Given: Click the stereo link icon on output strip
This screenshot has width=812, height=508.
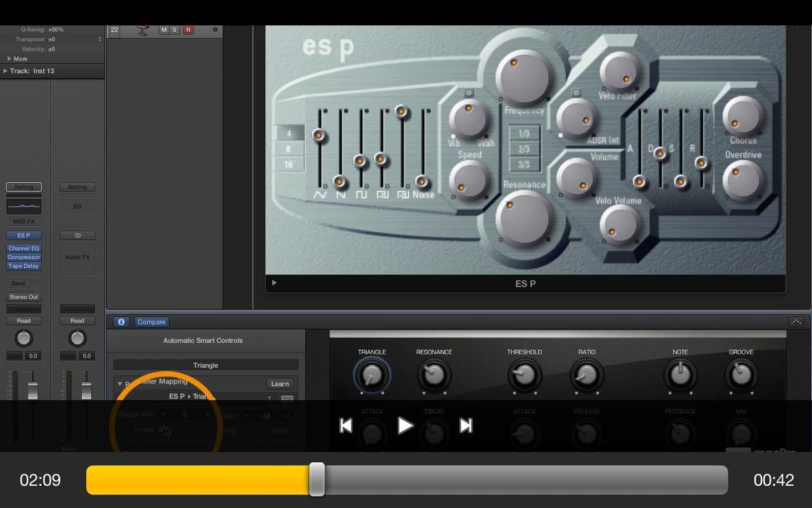Looking at the screenshot, I should click(x=77, y=236).
